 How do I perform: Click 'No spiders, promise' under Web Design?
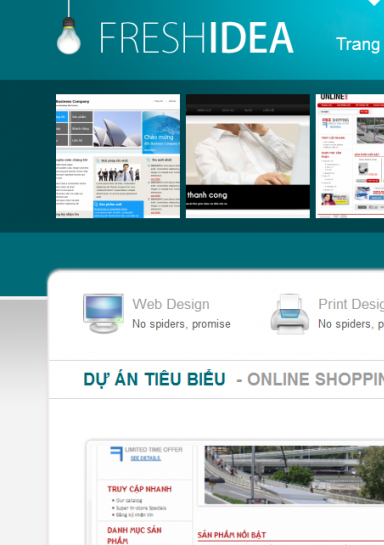(x=181, y=324)
